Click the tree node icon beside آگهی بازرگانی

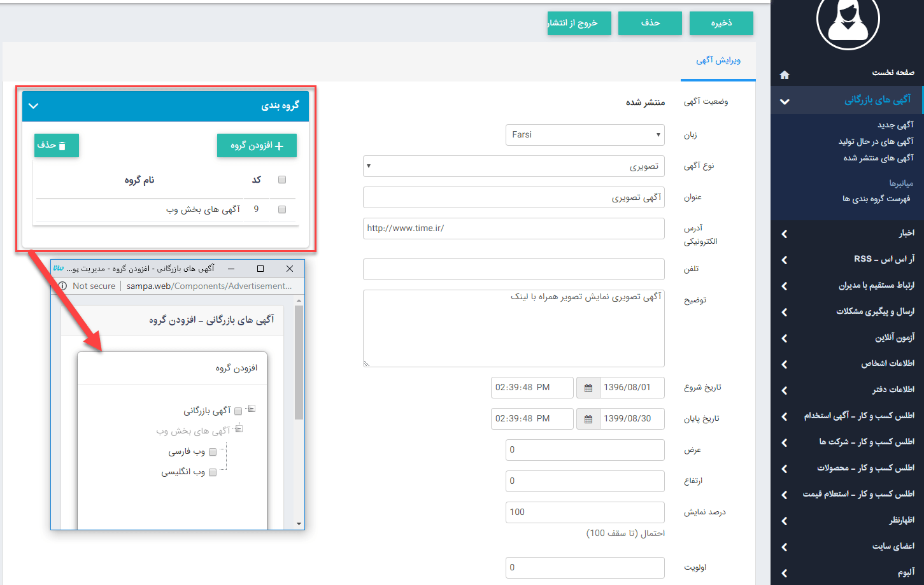[250, 409]
